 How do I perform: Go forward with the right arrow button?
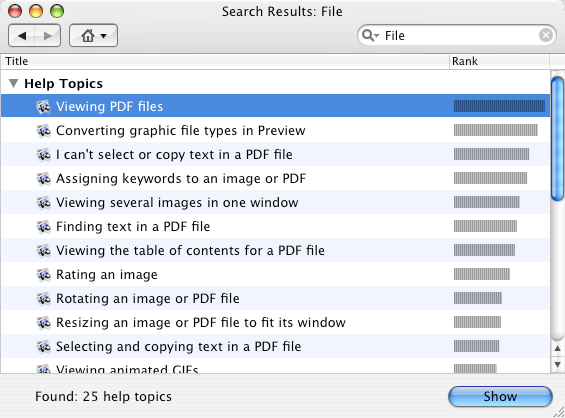[x=48, y=36]
